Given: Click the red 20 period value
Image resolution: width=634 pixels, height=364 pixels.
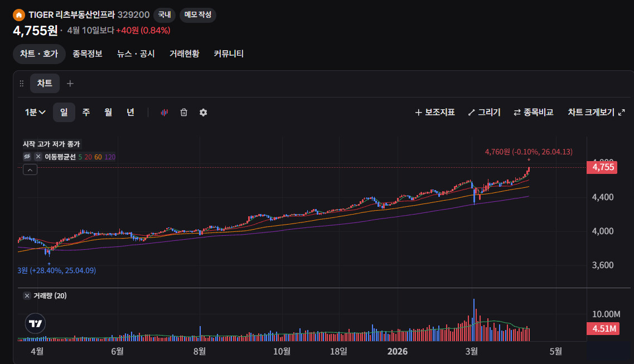Looking at the screenshot, I should pos(88,157).
